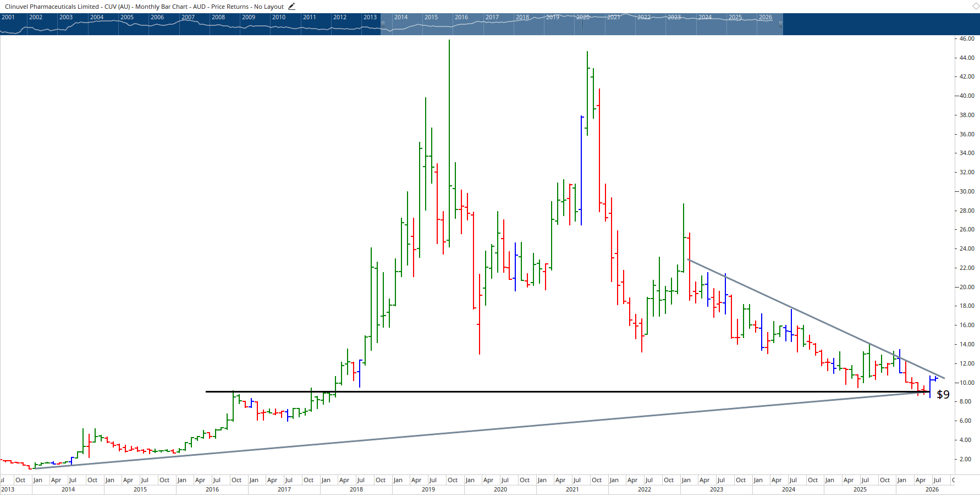The width and height of the screenshot is (980, 497).
Task: Click the 40.00 price axis label
Action: [967, 96]
